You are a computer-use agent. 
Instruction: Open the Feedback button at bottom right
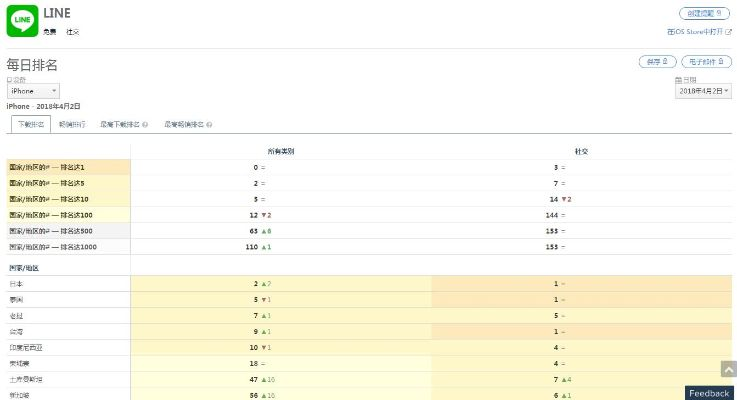pyautogui.click(x=709, y=393)
